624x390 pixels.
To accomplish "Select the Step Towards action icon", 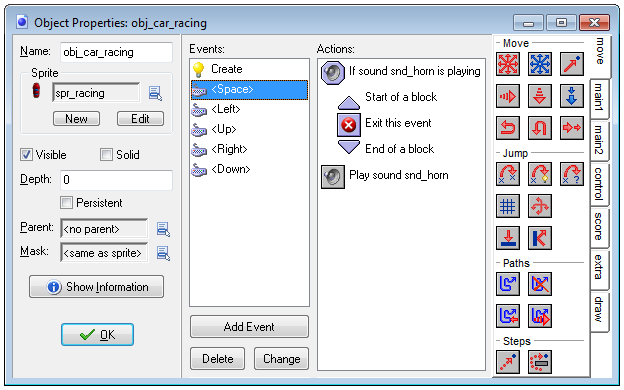I will tap(508, 362).
